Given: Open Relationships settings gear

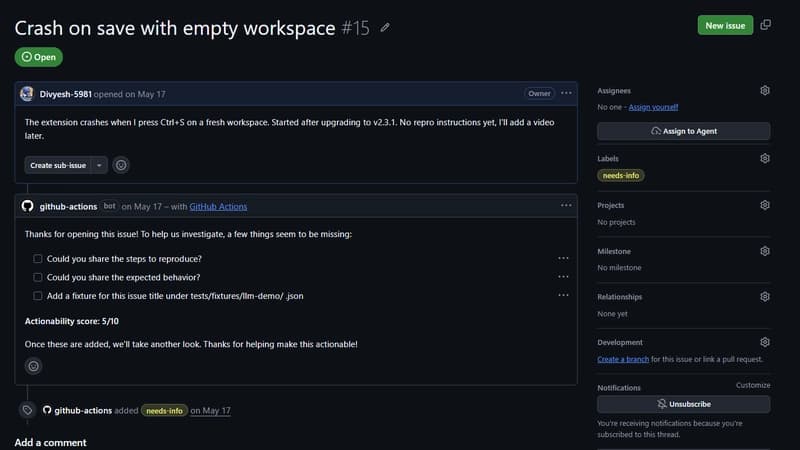Looking at the screenshot, I should [764, 296].
